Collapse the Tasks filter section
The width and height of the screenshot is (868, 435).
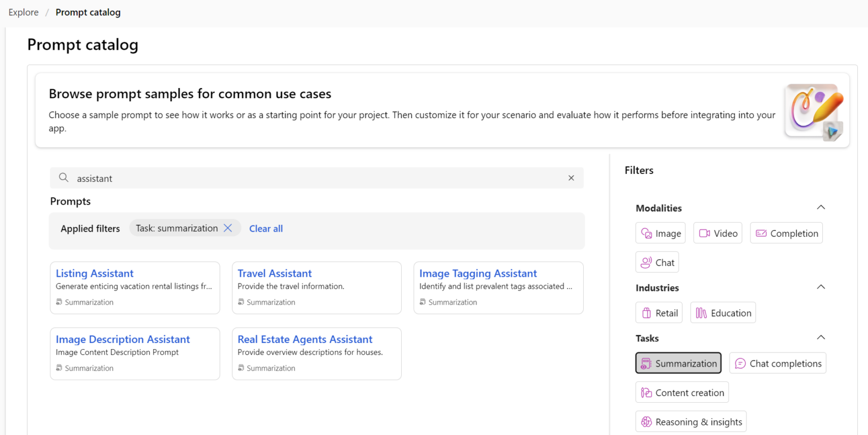[821, 337]
